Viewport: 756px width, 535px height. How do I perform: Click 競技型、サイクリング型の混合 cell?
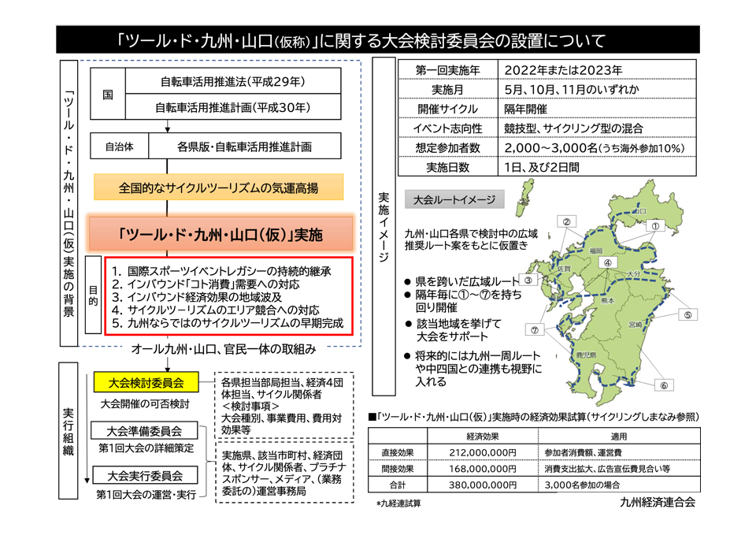point(597,128)
